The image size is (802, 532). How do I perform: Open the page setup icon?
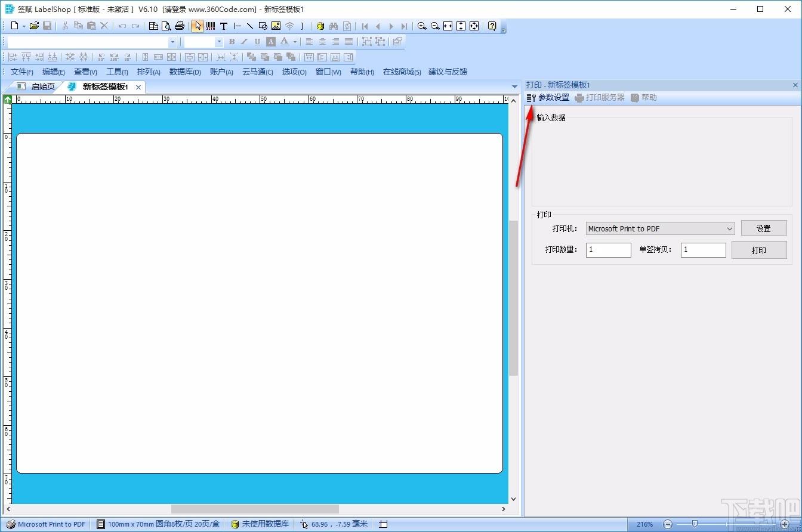153,26
